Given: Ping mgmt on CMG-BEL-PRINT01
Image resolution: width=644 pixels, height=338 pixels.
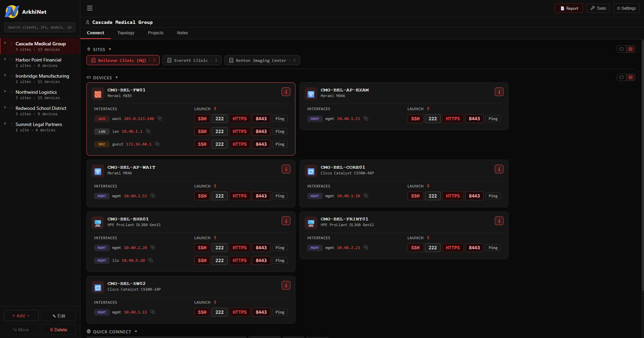Looking at the screenshot, I should coord(493,248).
